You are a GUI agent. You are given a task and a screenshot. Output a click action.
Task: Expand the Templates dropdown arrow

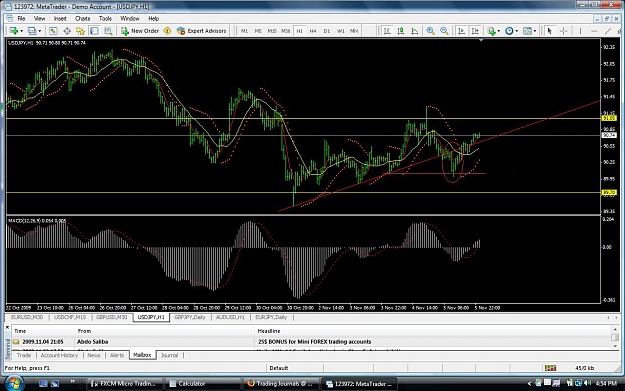click(535, 31)
